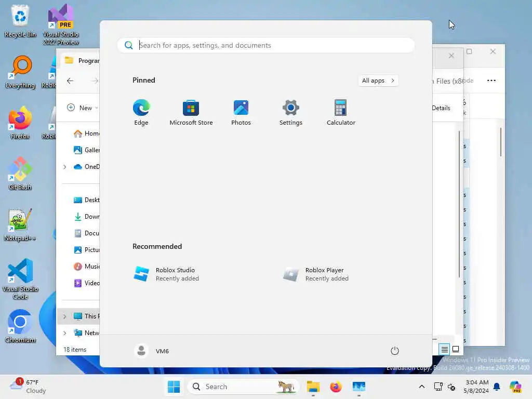Open Roblox Studio recommended item
The height and width of the screenshot is (399, 532).
[x=166, y=274]
